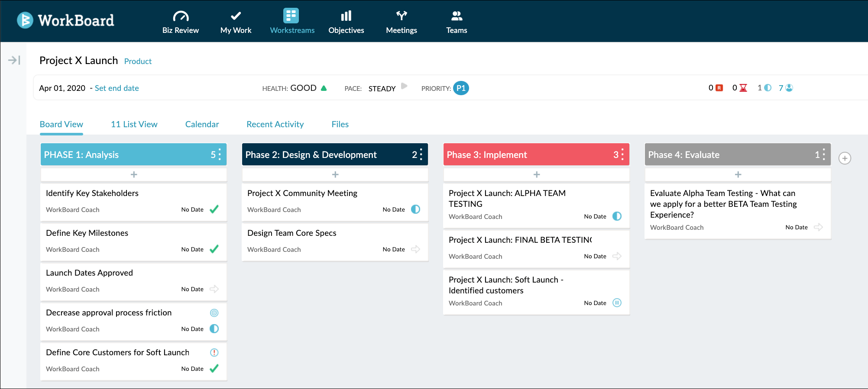The height and width of the screenshot is (389, 868).
Task: Open Phase 2: Design & Development options menu
Action: coord(421,154)
